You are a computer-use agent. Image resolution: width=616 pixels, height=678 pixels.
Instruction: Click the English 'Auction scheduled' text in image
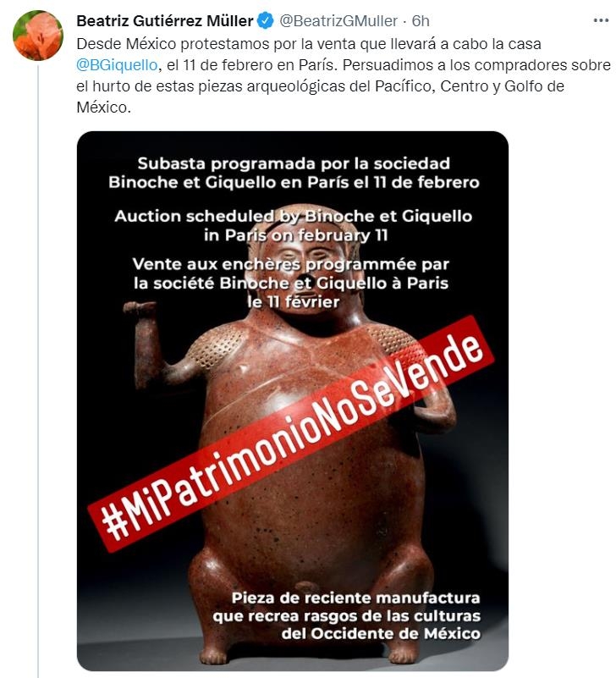294,225
